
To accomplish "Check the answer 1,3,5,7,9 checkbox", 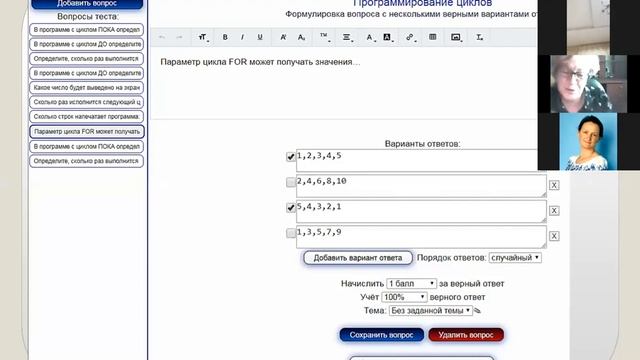I will (291, 233).
